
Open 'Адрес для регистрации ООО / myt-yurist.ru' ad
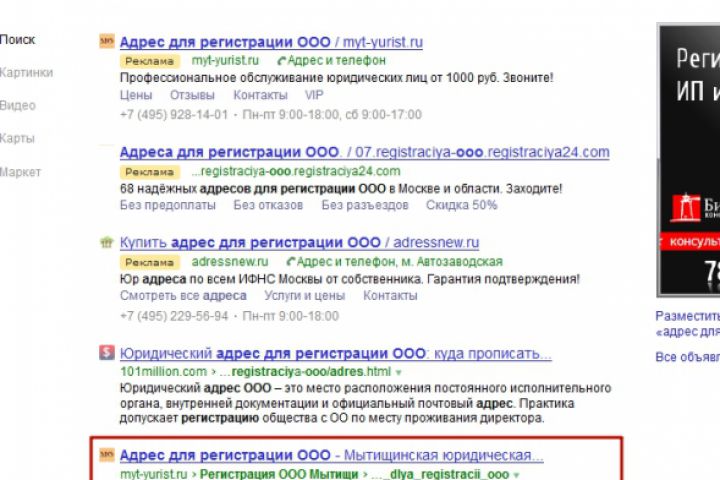click(271, 42)
